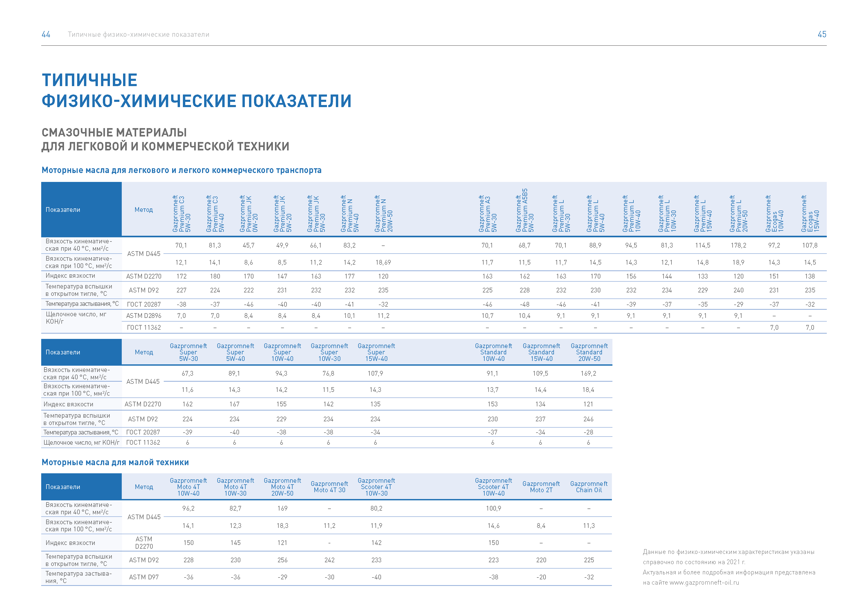Click column header 'Gazpromneft Standard 20W-50'
Image resolution: width=868 pixels, height=614 pixels.
[x=589, y=352]
